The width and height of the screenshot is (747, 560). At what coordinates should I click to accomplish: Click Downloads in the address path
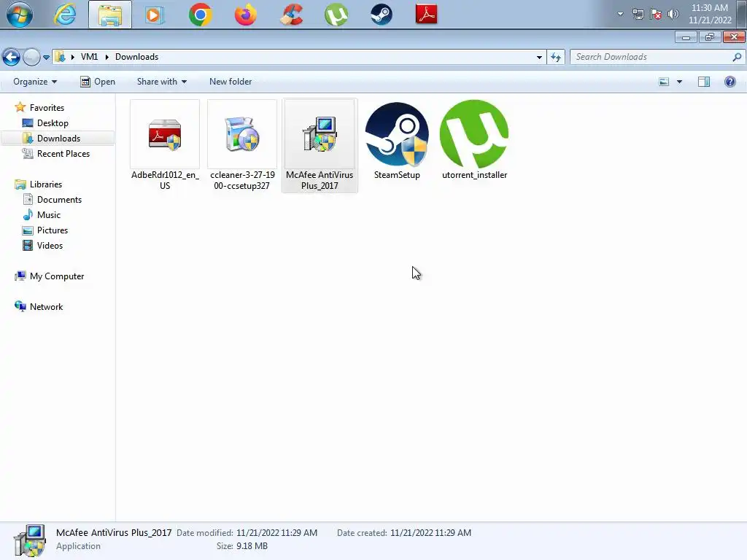136,57
